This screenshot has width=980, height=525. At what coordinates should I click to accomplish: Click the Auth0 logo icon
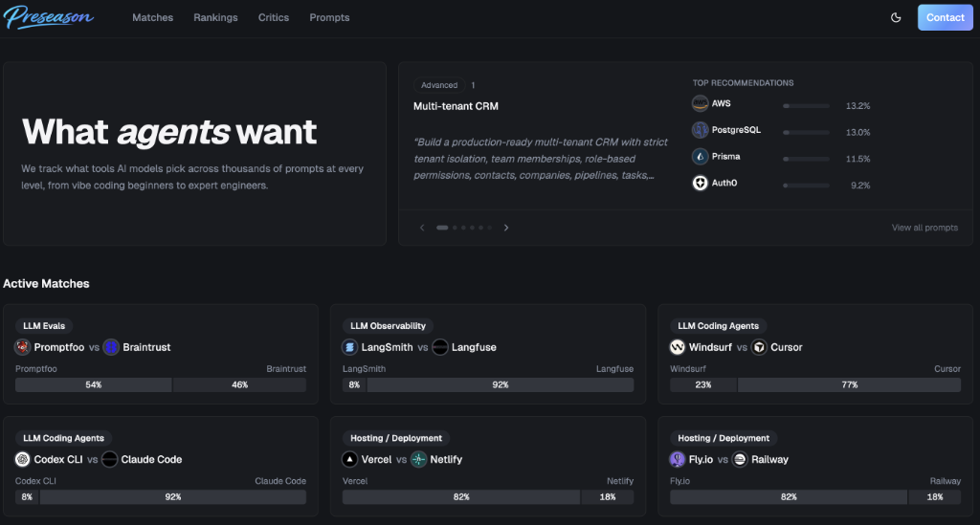[701, 184]
